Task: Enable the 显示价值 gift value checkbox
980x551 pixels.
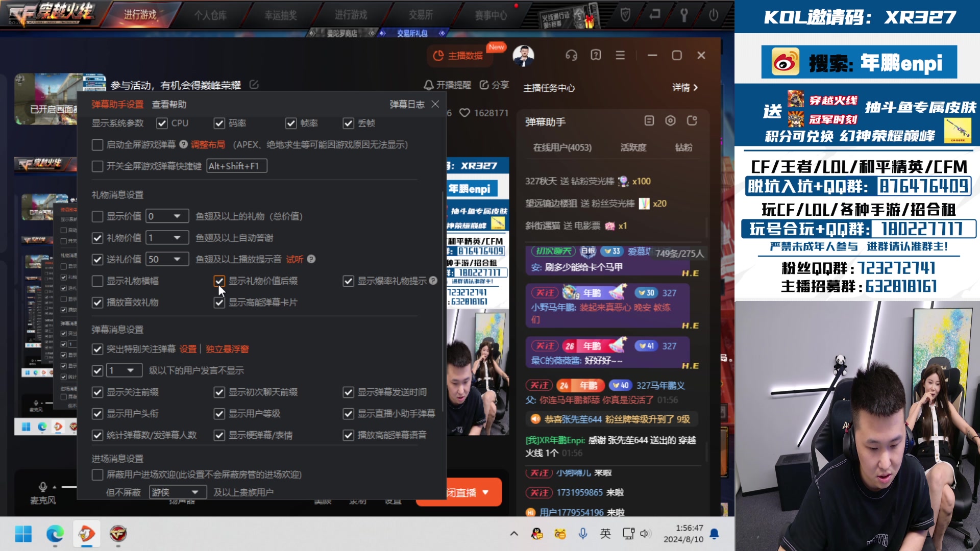Action: click(97, 216)
